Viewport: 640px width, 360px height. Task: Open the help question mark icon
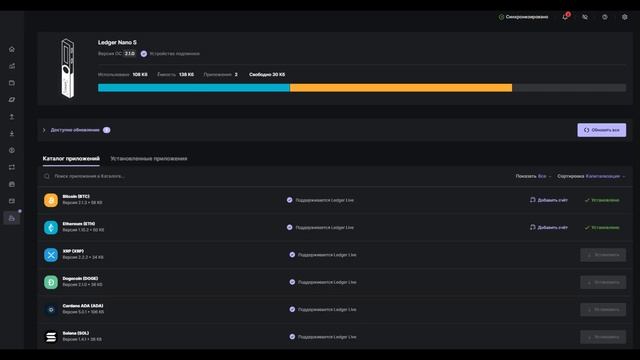(605, 17)
